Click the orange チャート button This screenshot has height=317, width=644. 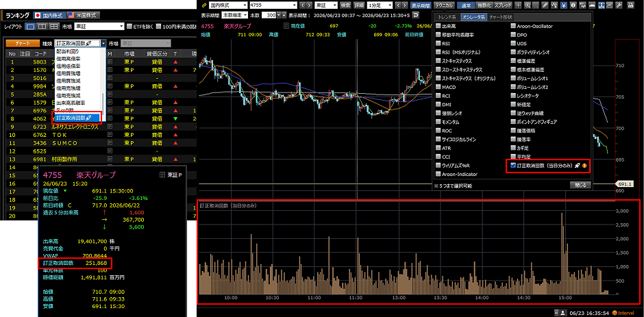point(22,43)
